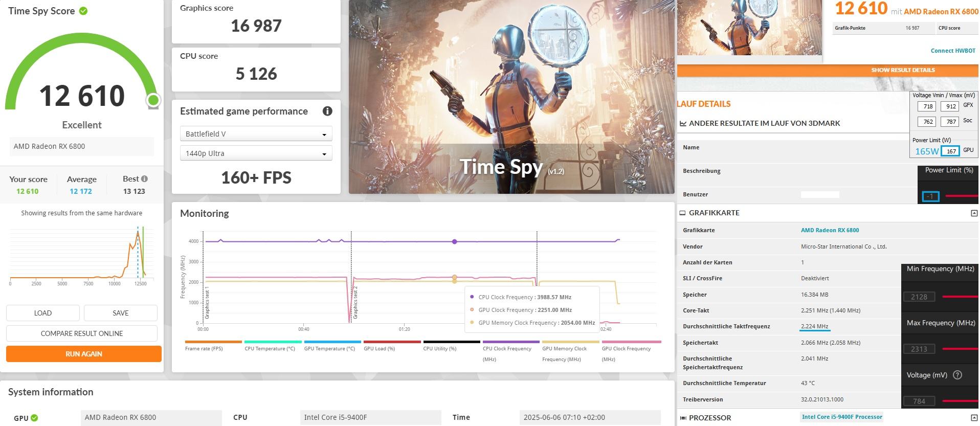Open Intel Core i5-9400F Processor link
The height and width of the screenshot is (426, 980).
click(842, 417)
